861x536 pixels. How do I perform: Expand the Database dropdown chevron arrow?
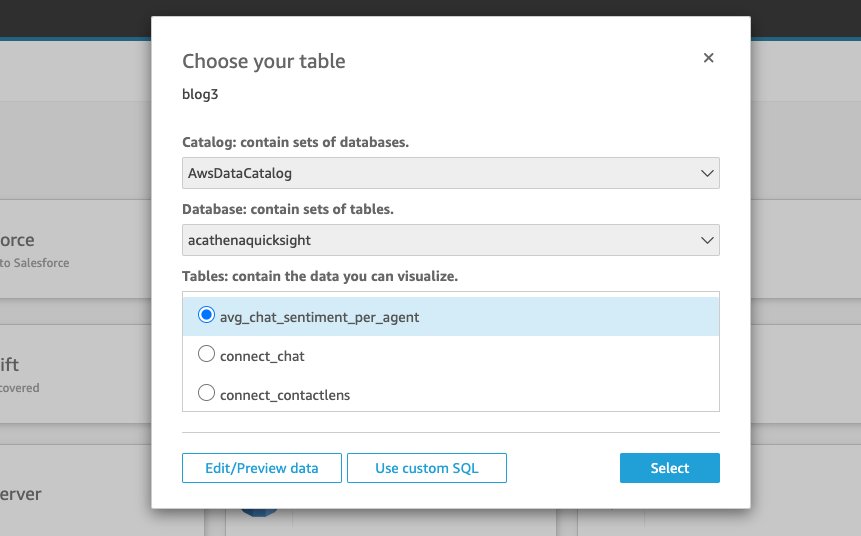pyautogui.click(x=708, y=240)
